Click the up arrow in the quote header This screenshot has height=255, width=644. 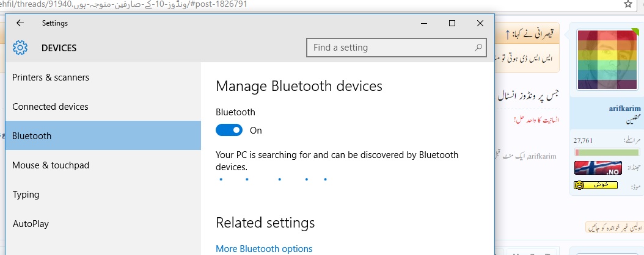pyautogui.click(x=508, y=34)
